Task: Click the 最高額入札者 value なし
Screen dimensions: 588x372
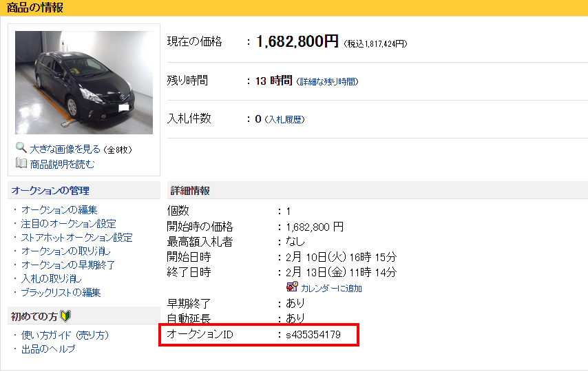Action: (x=295, y=241)
